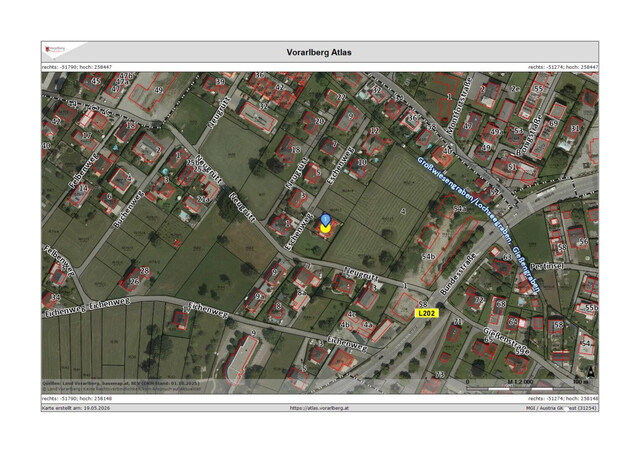640x453 pixels.
Task: Click the Gießenstraße street label
Action: coord(506,340)
